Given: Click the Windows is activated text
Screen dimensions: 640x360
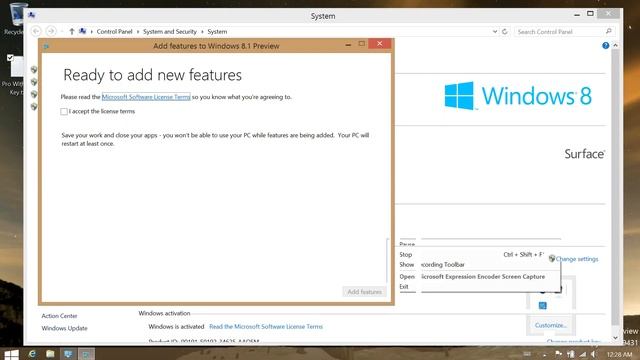Looking at the screenshot, I should coord(176,327).
